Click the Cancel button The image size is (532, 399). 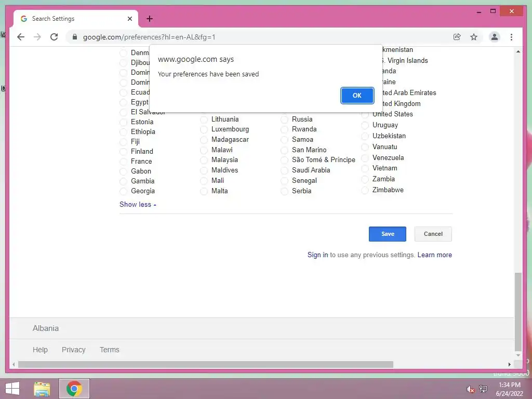pyautogui.click(x=433, y=234)
